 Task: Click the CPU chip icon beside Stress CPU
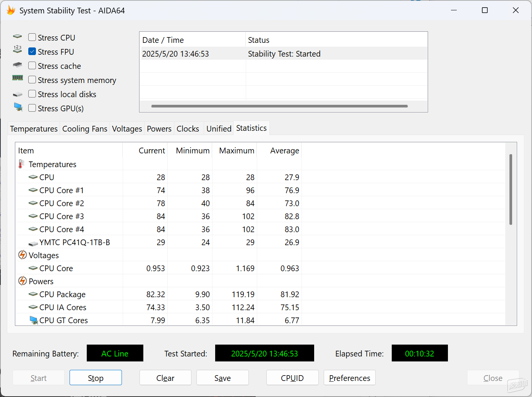point(18,37)
